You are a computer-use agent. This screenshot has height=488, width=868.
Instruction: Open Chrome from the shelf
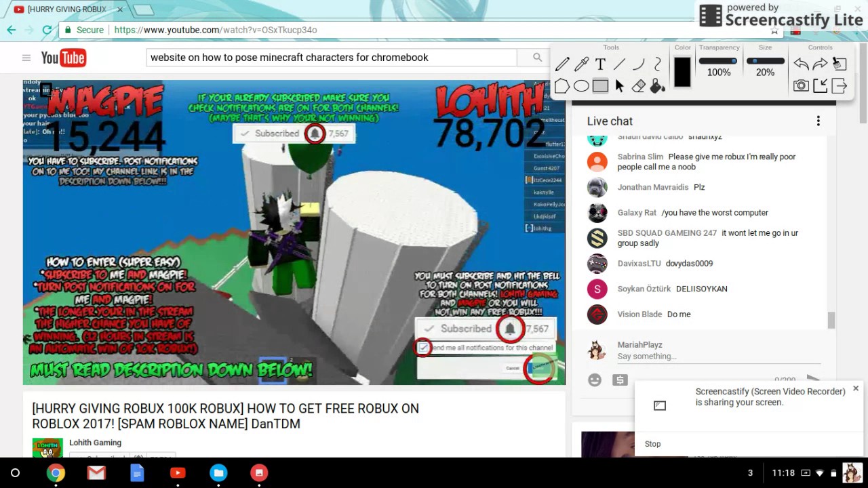56,473
